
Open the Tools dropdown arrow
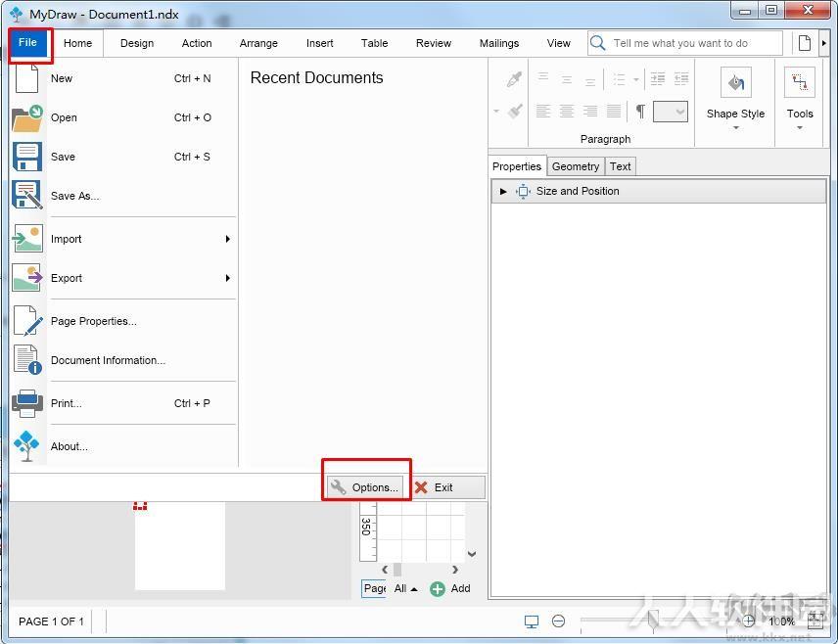(800, 128)
